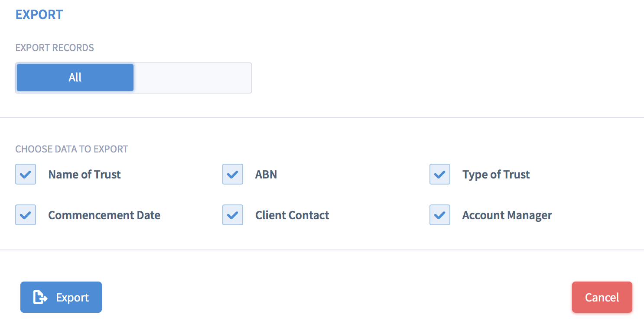Click the ABN label text
Screen dimensions: 644x324
click(x=266, y=175)
